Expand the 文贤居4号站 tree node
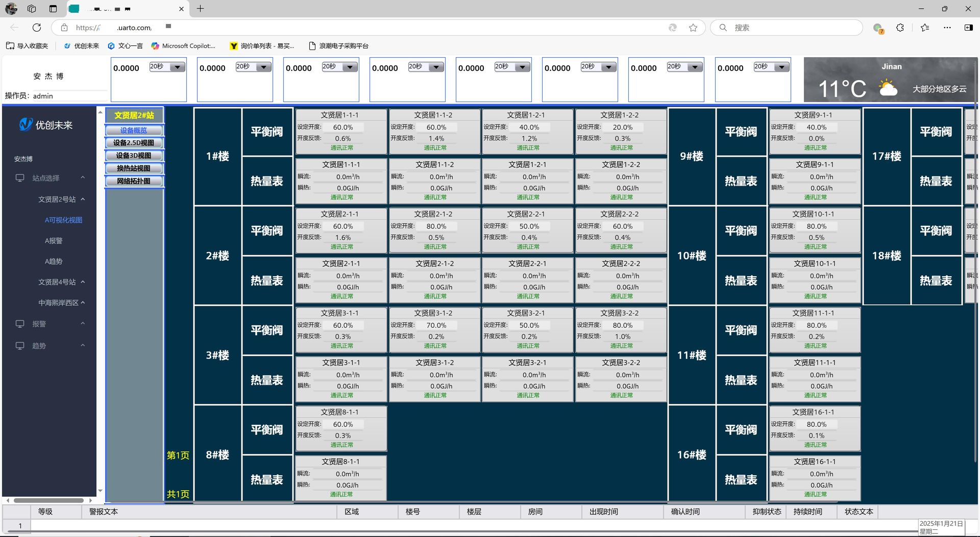This screenshot has width=980, height=537. coord(83,282)
